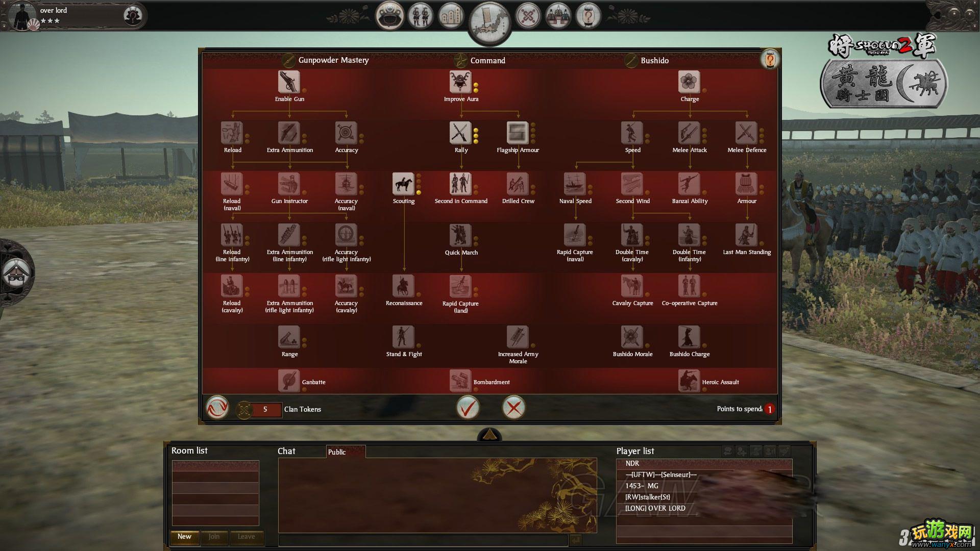Choose the Reload (line infantry) skill

pyautogui.click(x=232, y=235)
